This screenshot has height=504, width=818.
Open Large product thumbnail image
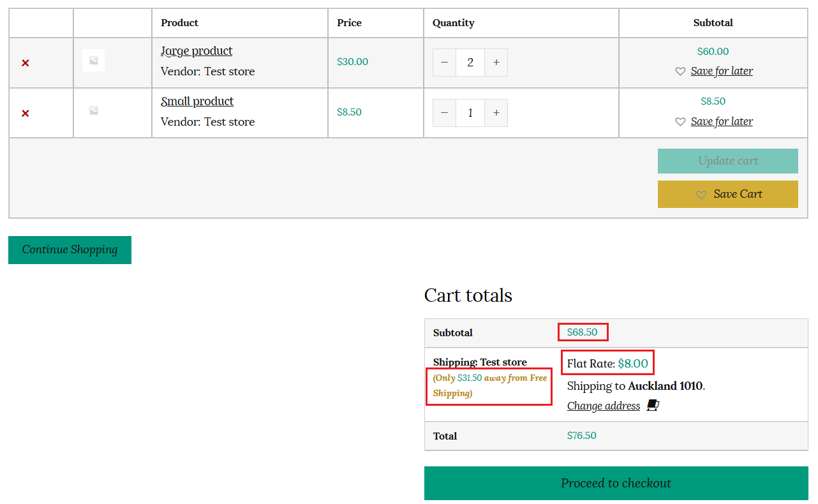[x=93, y=61]
